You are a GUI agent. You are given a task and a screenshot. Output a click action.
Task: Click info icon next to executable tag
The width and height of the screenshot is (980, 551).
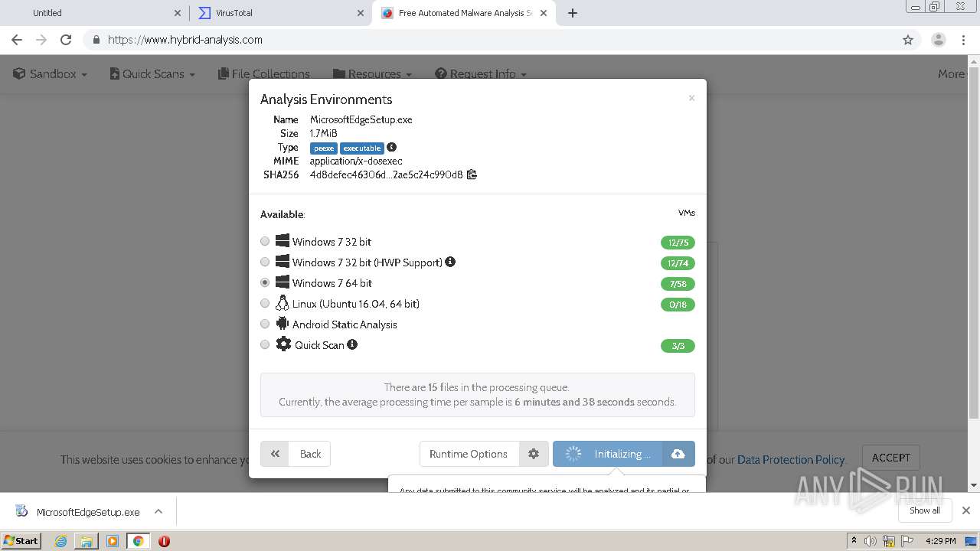point(391,147)
